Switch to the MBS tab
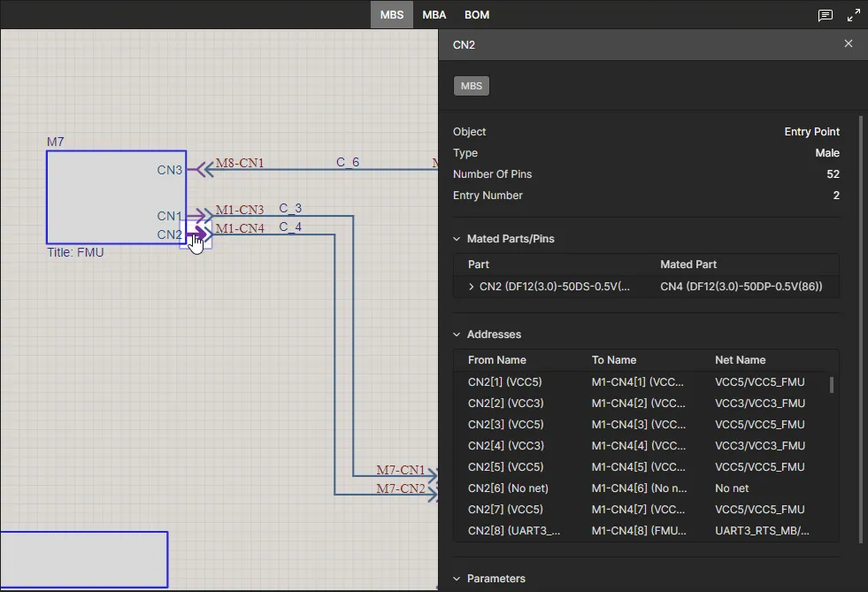Screen dimensions: 868x592 tap(392, 15)
